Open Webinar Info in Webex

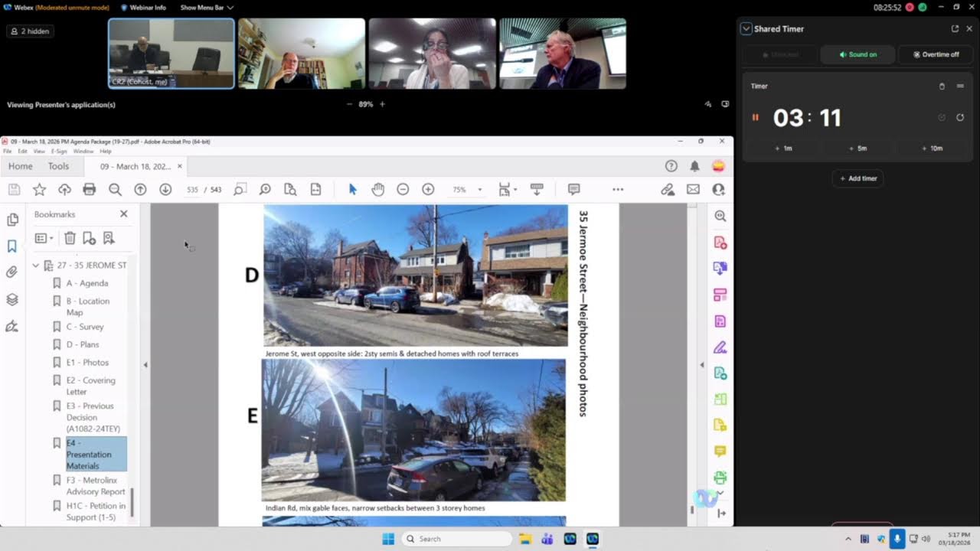click(143, 8)
